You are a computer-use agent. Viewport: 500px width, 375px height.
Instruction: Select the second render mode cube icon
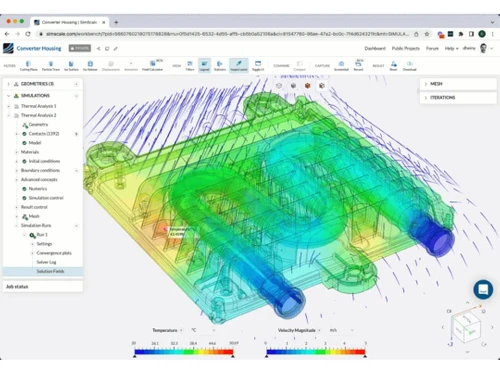click(293, 86)
